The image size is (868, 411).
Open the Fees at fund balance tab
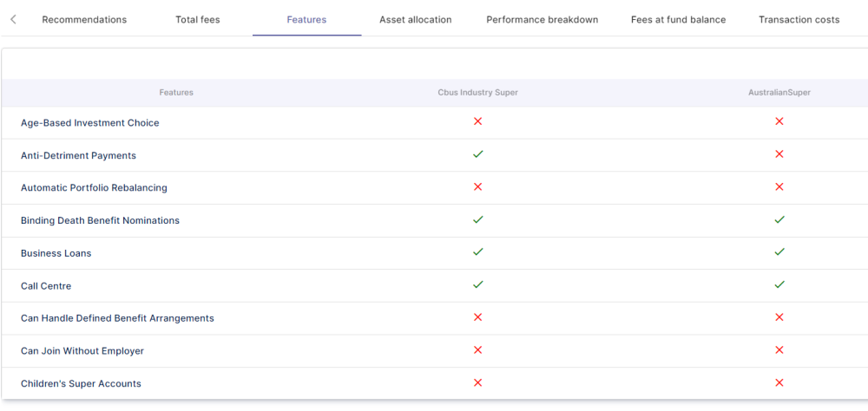tap(678, 20)
